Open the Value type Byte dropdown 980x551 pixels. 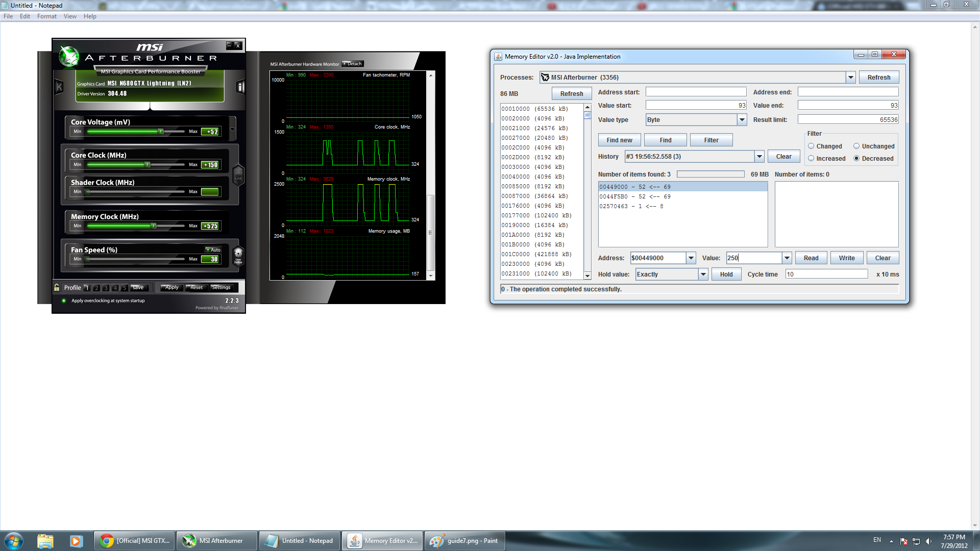(x=742, y=120)
